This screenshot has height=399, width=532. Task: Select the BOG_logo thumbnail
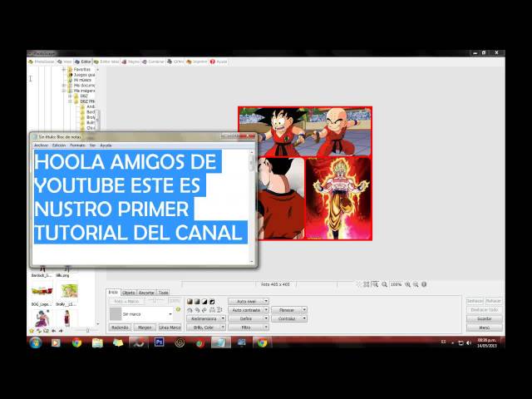pyautogui.click(x=42, y=291)
